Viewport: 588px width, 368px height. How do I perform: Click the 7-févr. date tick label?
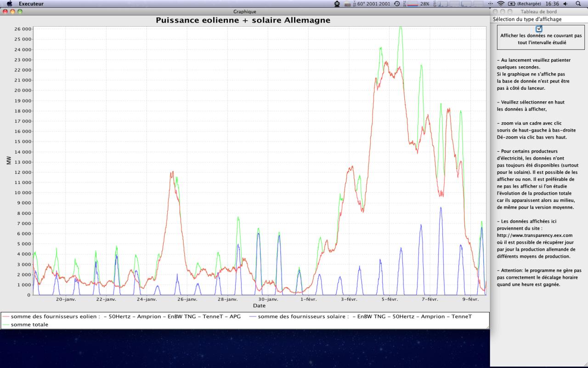click(x=430, y=299)
